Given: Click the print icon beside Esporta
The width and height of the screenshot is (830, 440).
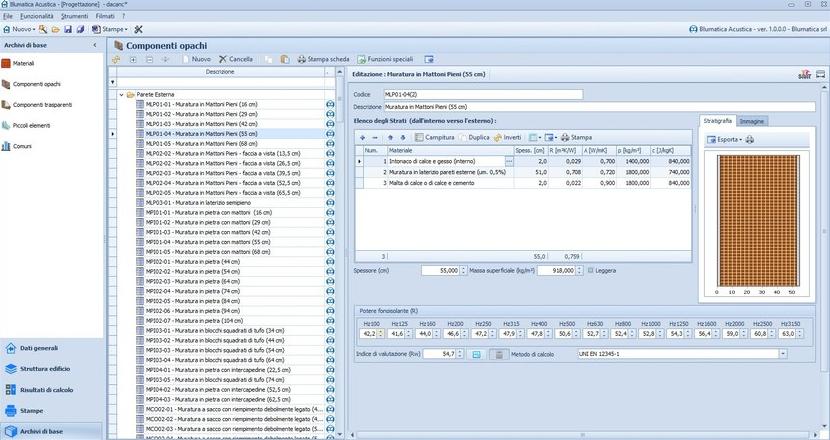Looking at the screenshot, I should pos(751,139).
